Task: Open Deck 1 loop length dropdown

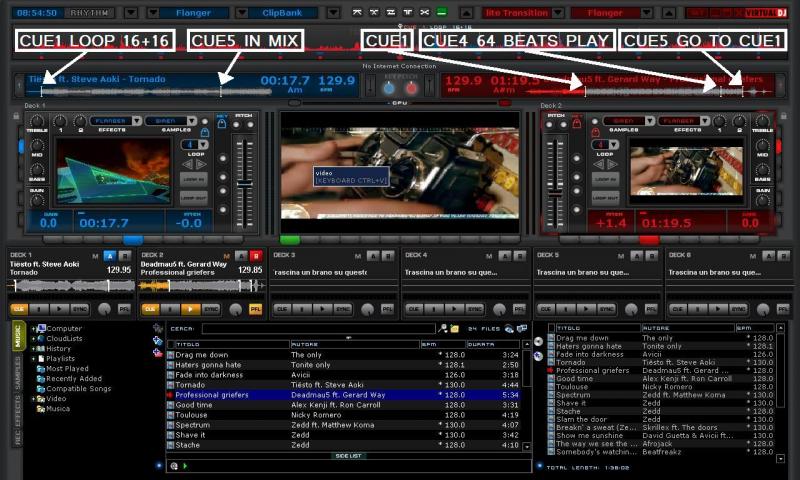Action: point(204,145)
